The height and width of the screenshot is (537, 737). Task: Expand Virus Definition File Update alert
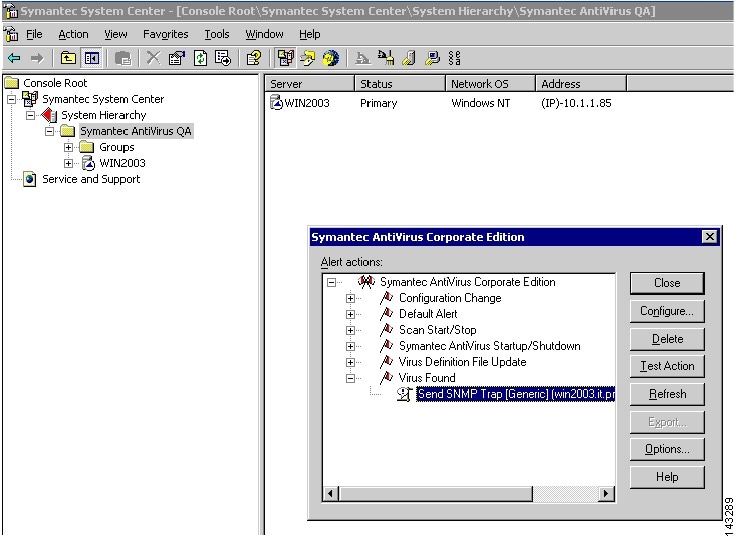350,362
